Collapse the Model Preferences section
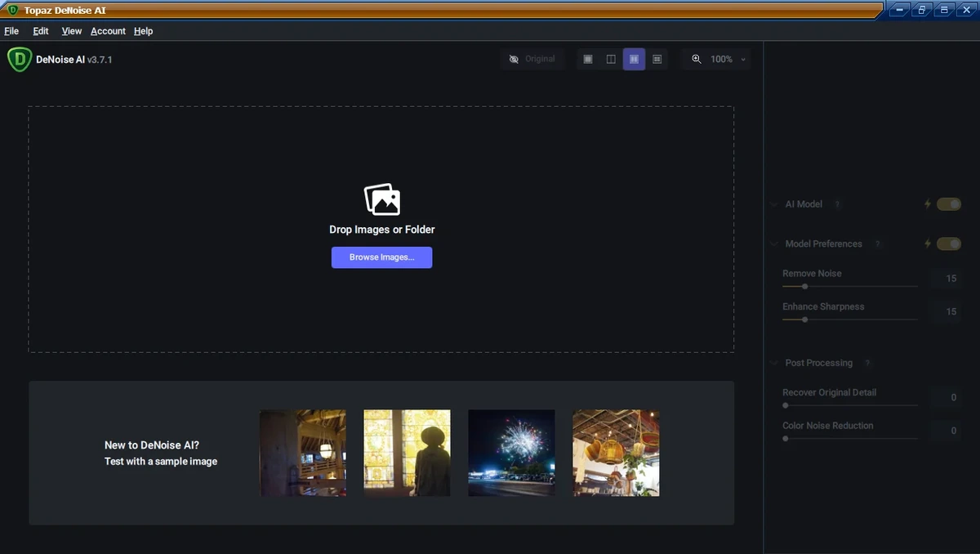 774,244
